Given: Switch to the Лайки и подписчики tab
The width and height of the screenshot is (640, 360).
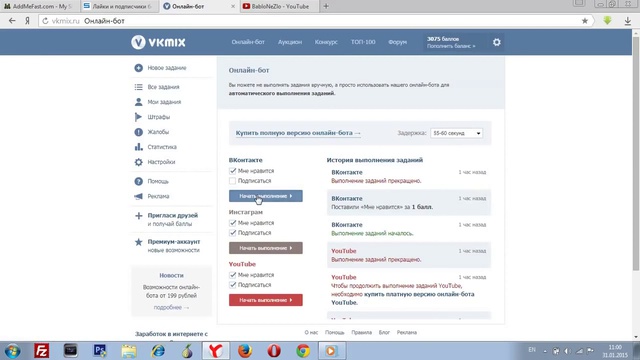Looking at the screenshot, I should [119, 6].
